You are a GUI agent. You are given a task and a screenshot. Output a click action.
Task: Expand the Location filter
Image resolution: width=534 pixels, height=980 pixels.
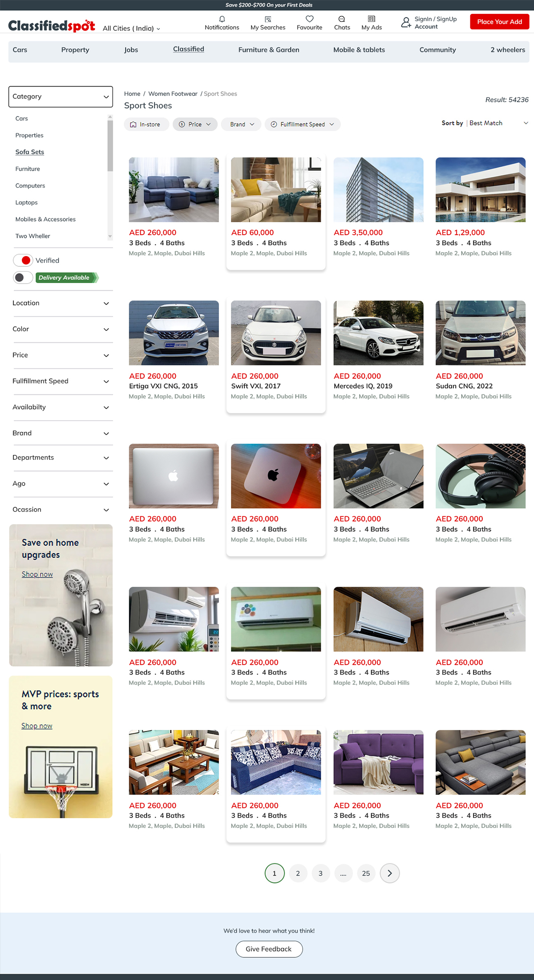click(61, 303)
